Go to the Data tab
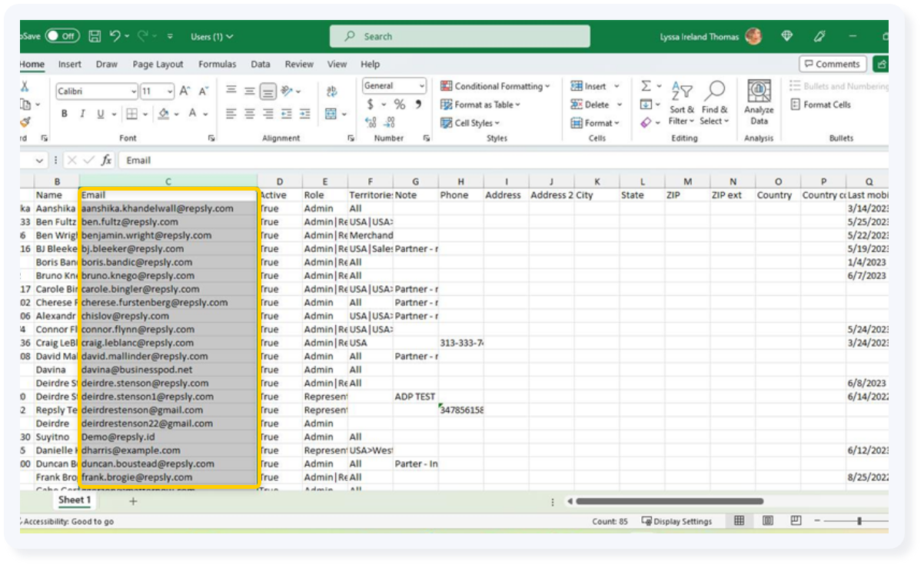The image size is (924, 568). coord(261,65)
